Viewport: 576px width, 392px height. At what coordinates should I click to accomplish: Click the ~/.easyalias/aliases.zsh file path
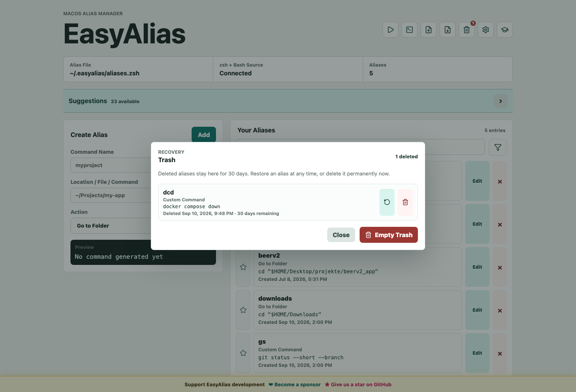(x=104, y=73)
